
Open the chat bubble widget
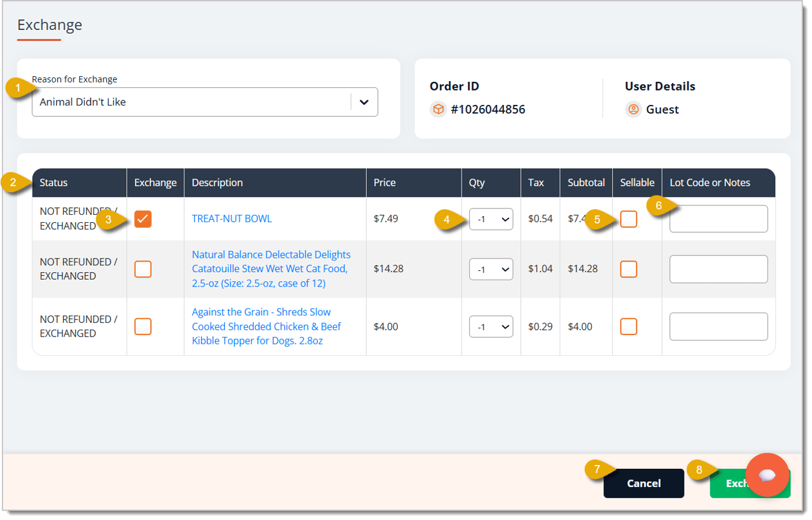pos(767,475)
